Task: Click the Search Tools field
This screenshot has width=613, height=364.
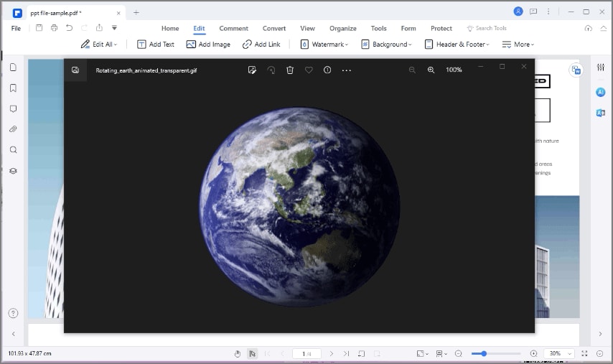Action: coord(487,28)
